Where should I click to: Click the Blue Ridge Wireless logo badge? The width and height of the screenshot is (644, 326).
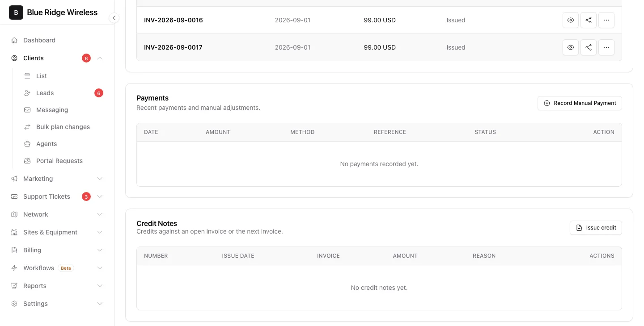click(x=16, y=13)
